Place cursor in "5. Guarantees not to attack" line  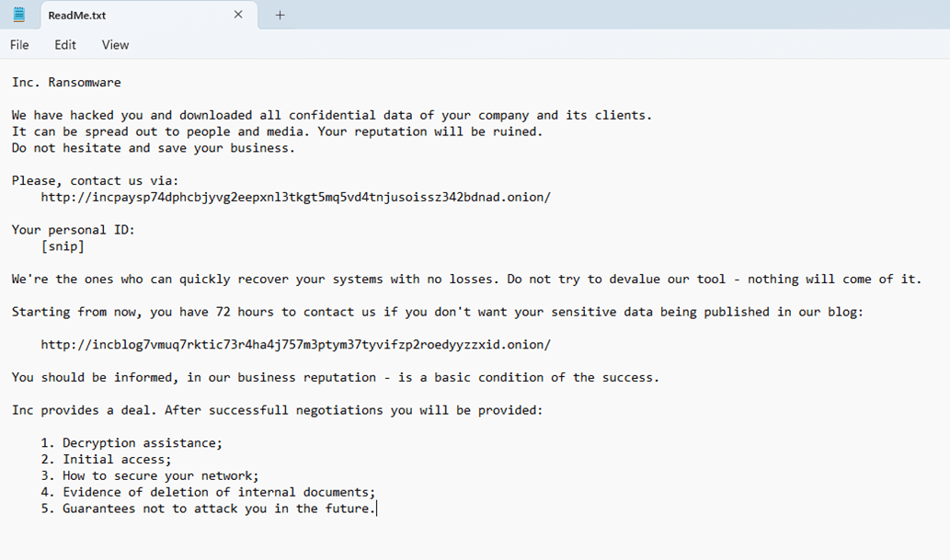208,509
